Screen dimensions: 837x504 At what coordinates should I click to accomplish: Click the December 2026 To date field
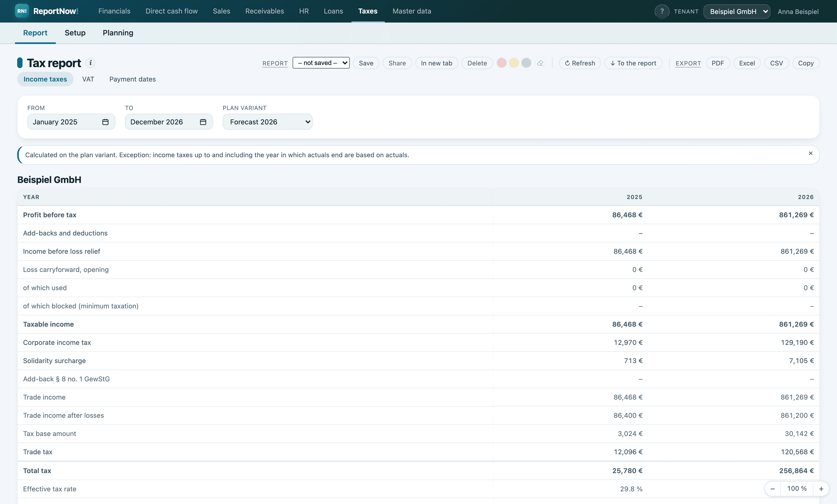pos(169,122)
